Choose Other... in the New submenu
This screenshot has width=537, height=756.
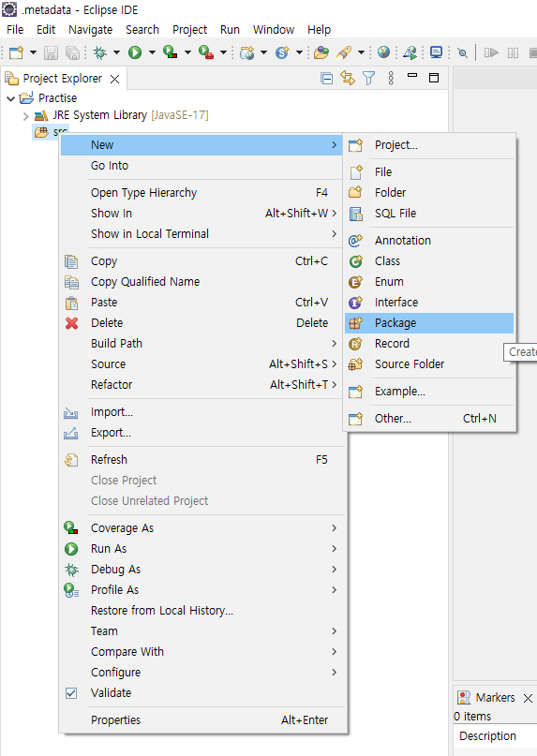pyautogui.click(x=429, y=419)
